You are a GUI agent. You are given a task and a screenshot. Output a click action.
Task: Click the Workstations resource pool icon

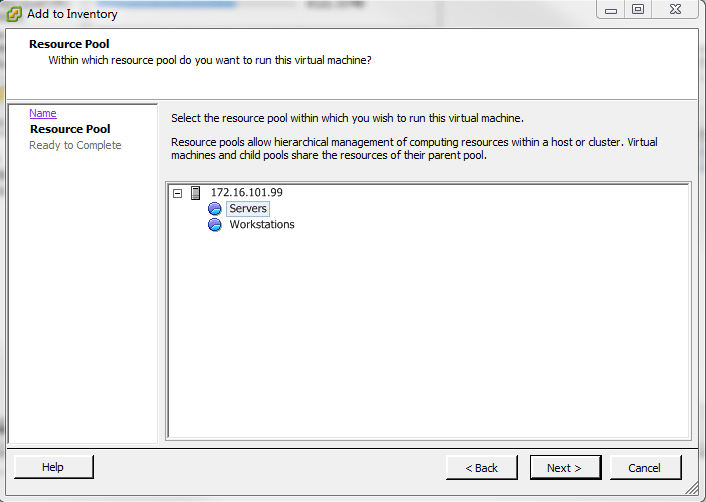click(214, 225)
